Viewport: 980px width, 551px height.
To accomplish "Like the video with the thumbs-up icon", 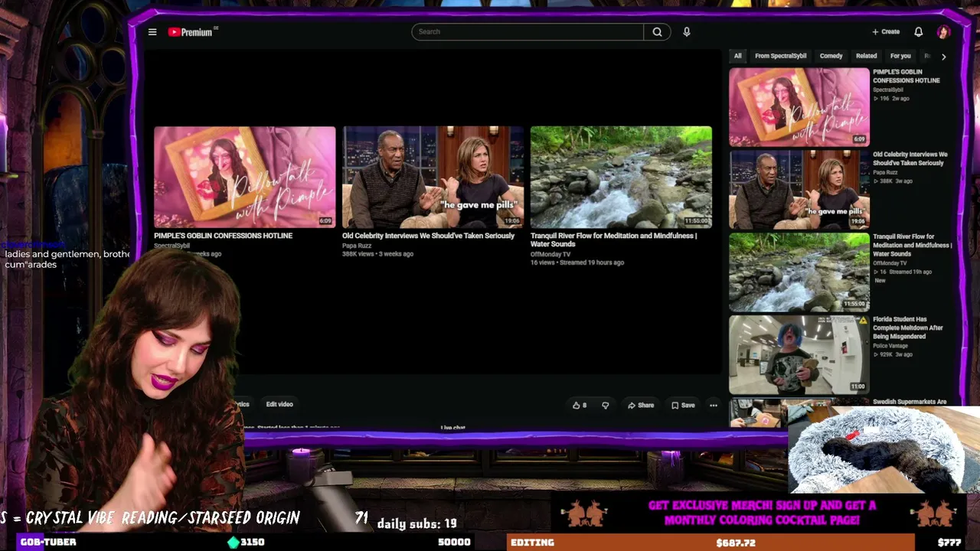I will [580, 406].
